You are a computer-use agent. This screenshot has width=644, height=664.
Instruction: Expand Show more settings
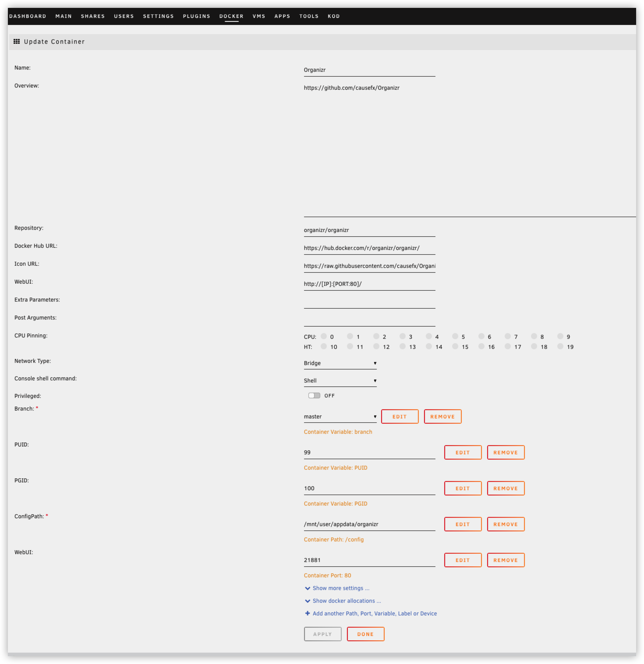coord(340,588)
